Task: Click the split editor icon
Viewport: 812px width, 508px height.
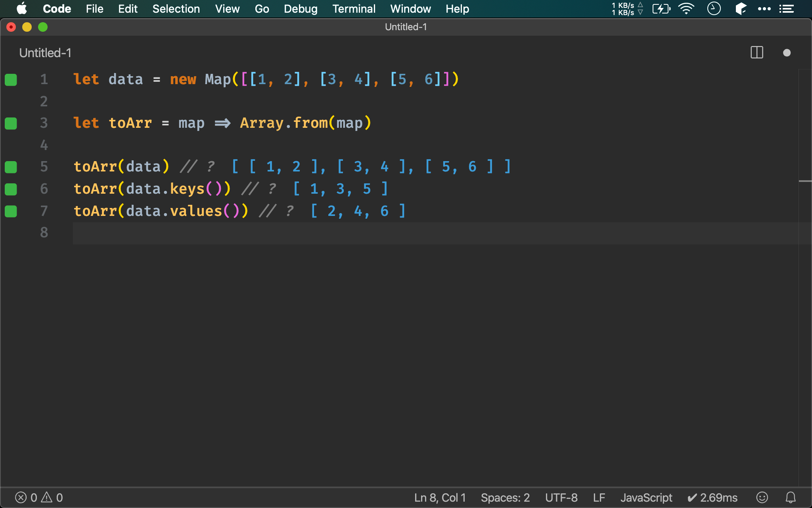Action: pyautogui.click(x=756, y=52)
